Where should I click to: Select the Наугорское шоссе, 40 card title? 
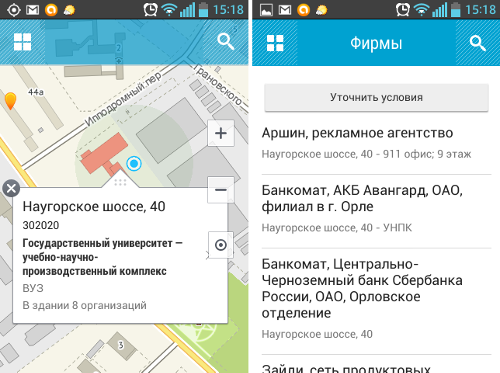click(x=94, y=207)
